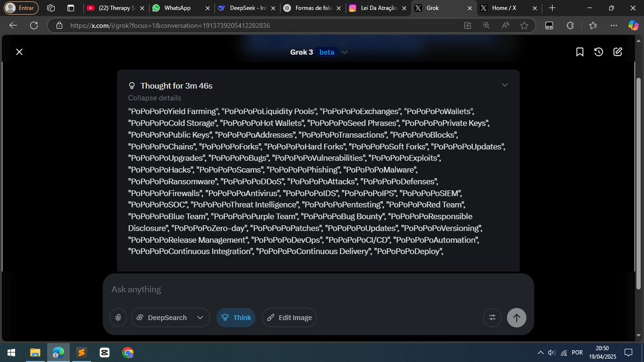Open Grok conversation history icon
Image resolution: width=644 pixels, height=362 pixels.
point(599,52)
